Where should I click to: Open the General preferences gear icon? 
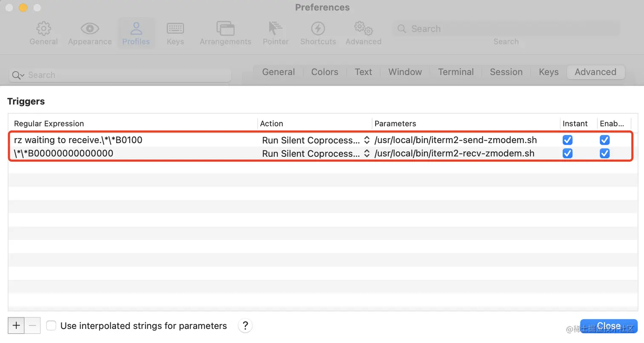(x=43, y=29)
